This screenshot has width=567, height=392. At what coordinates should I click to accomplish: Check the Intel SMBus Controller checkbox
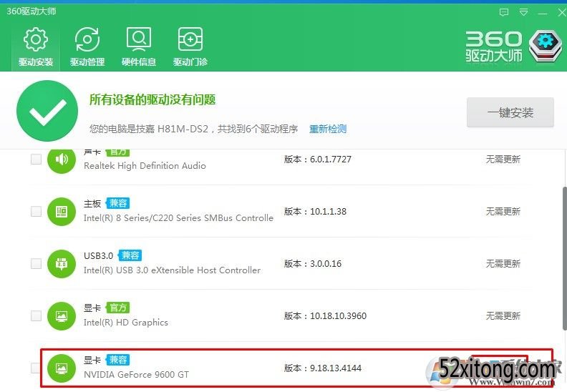coord(37,211)
